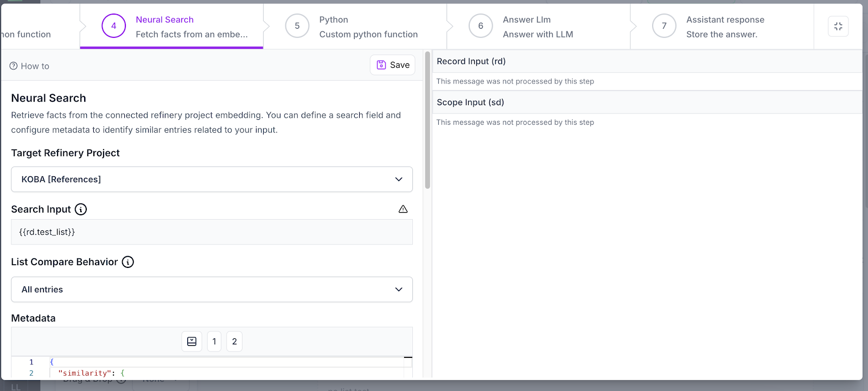Image resolution: width=868 pixels, height=391 pixels.
Task: Open the Target Refinery Project dropdown
Action: point(212,180)
